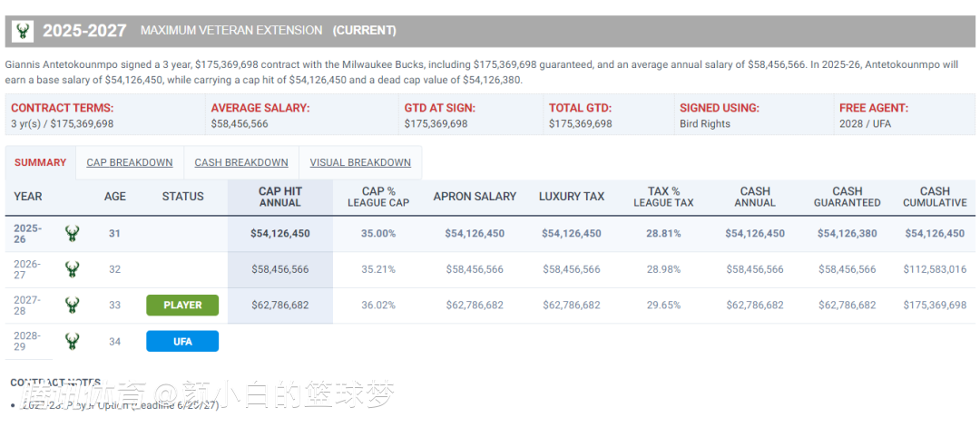
Task: Click the Cash Cumulative column header
Action: pyautogui.click(x=935, y=197)
